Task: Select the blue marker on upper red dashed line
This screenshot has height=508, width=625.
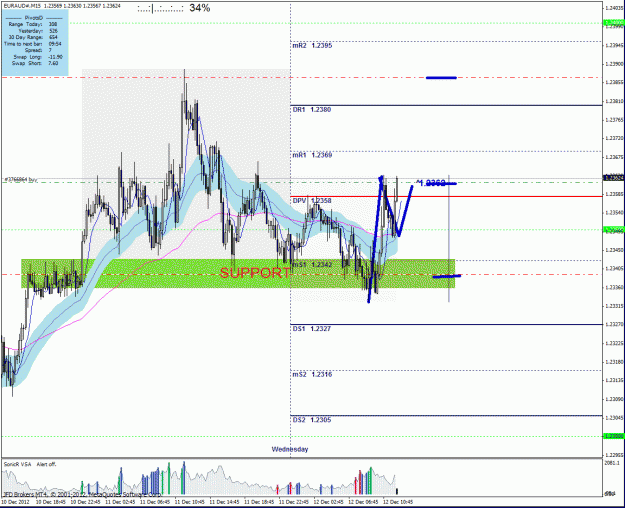Action: coord(441,78)
